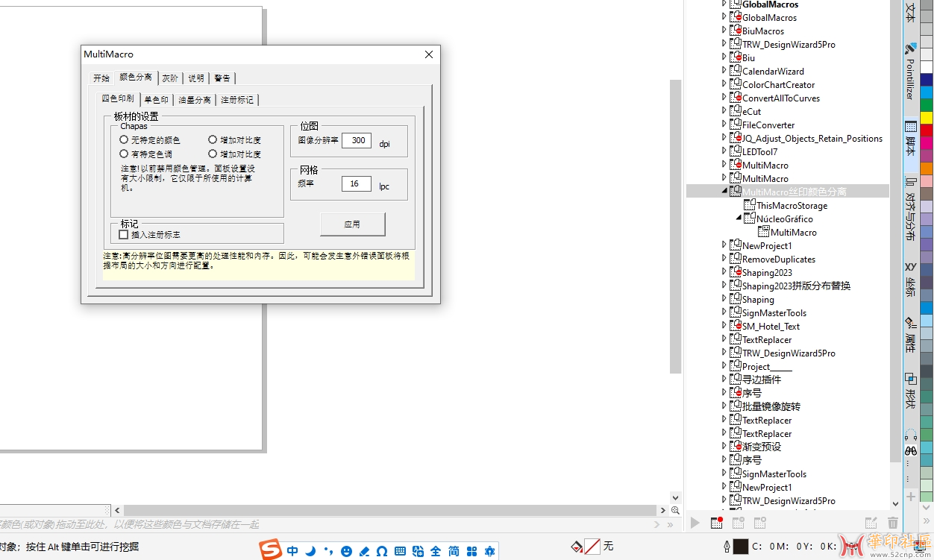Image resolution: width=934 pixels, height=560 pixels.
Task: Click the fill bucket icon in status bar
Action: pyautogui.click(x=576, y=547)
